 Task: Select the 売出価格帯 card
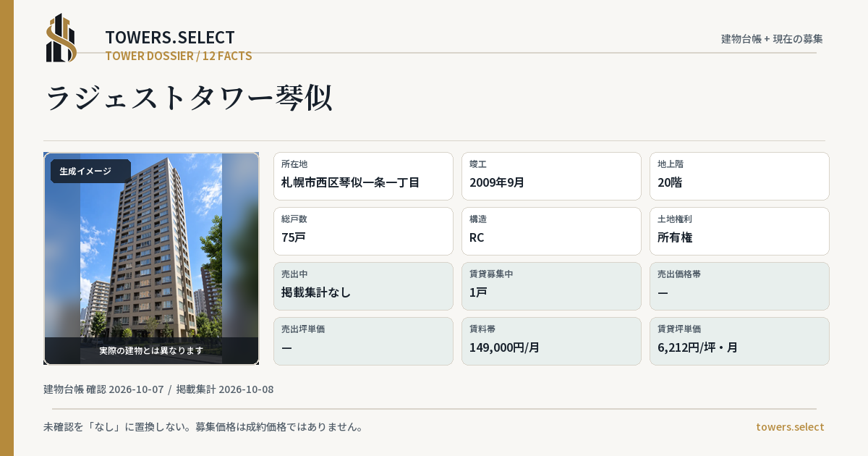pos(739,286)
